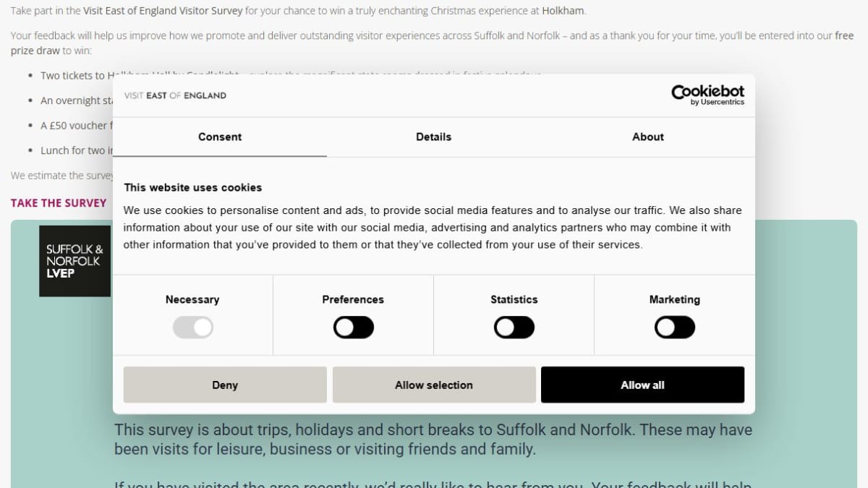Switch to the Consent tab
Image resolution: width=868 pixels, height=488 pixels.
tap(220, 137)
